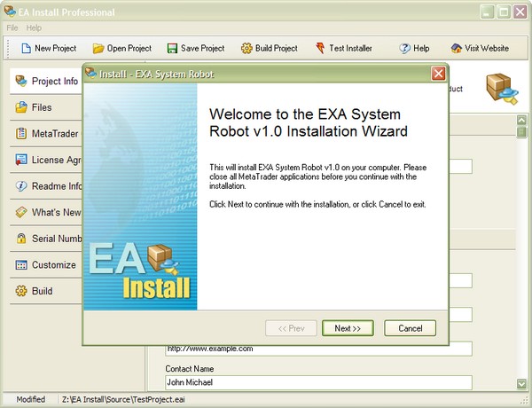The height and width of the screenshot is (408, 532).
Task: Click the EA Install Professional title bar icon
Action: [10, 12]
